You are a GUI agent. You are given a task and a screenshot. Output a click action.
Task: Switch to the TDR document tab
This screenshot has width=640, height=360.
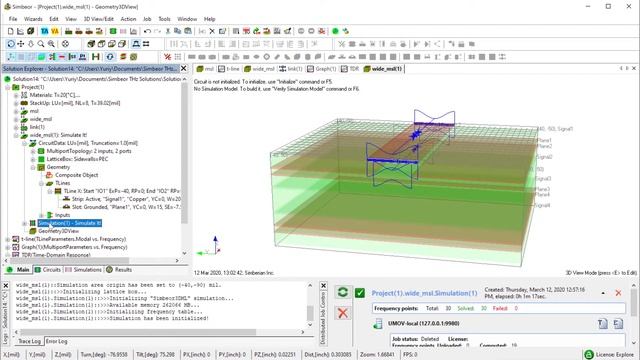[350, 69]
